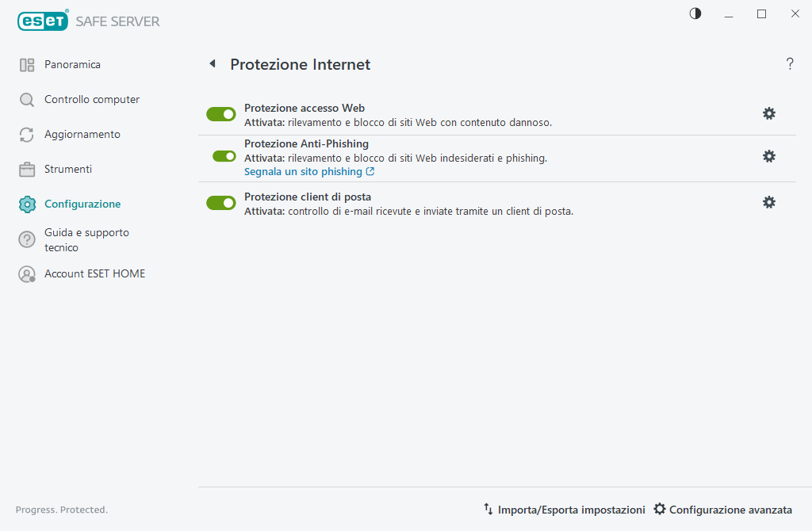The width and height of the screenshot is (812, 531).
Task: Select the Controllo computer scan icon
Action: click(x=26, y=99)
